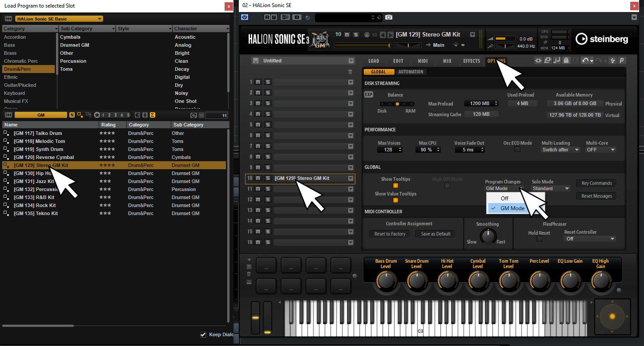
Task: Click the undo arrow icon
Action: [x=585, y=61]
